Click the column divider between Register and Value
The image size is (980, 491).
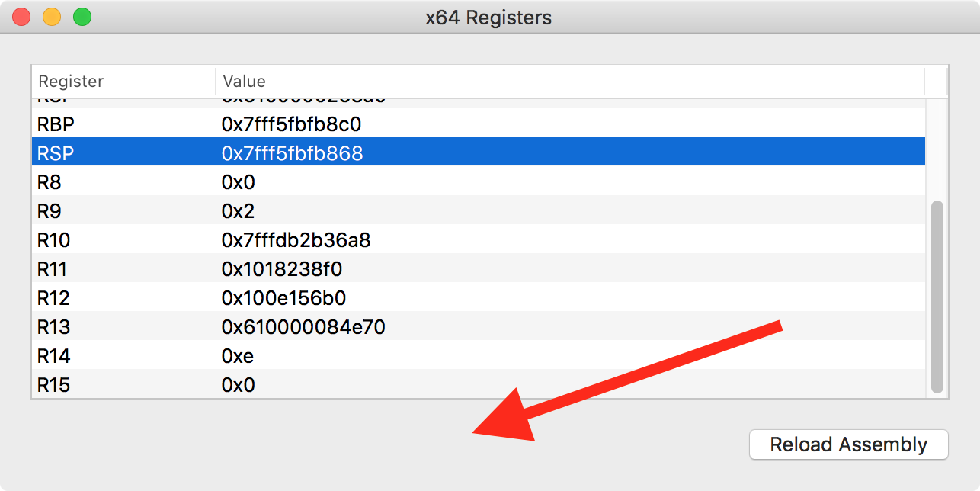point(216,81)
